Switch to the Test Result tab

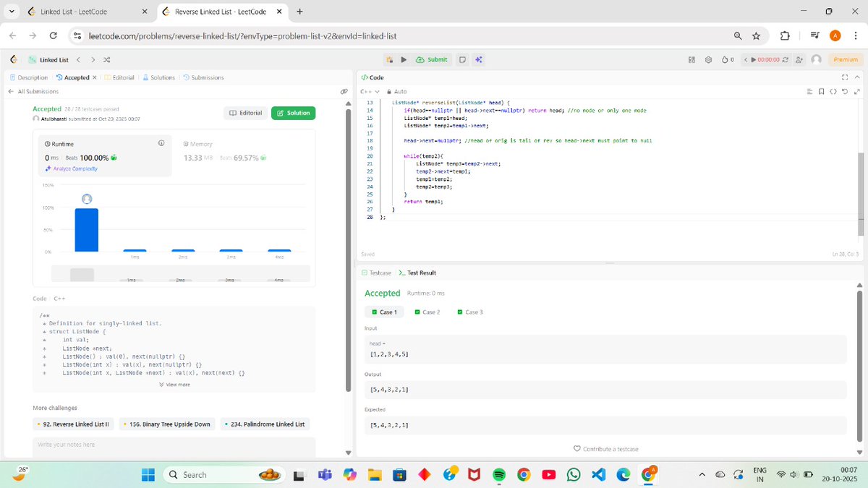[x=417, y=273]
